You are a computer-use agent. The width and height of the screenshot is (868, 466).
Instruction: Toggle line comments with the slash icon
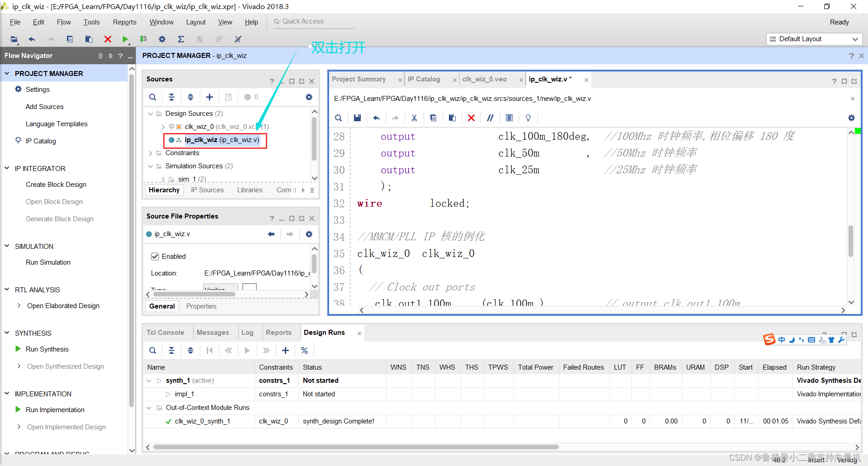[x=490, y=118]
